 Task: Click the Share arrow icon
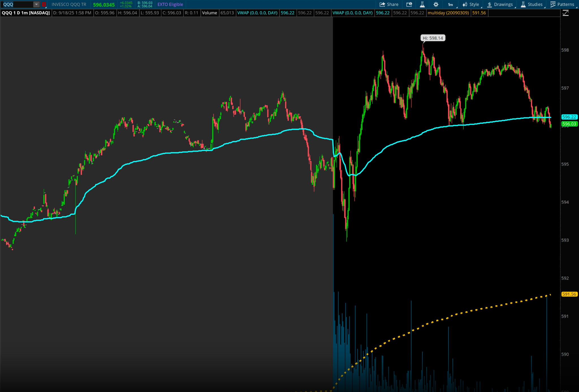click(x=382, y=4)
